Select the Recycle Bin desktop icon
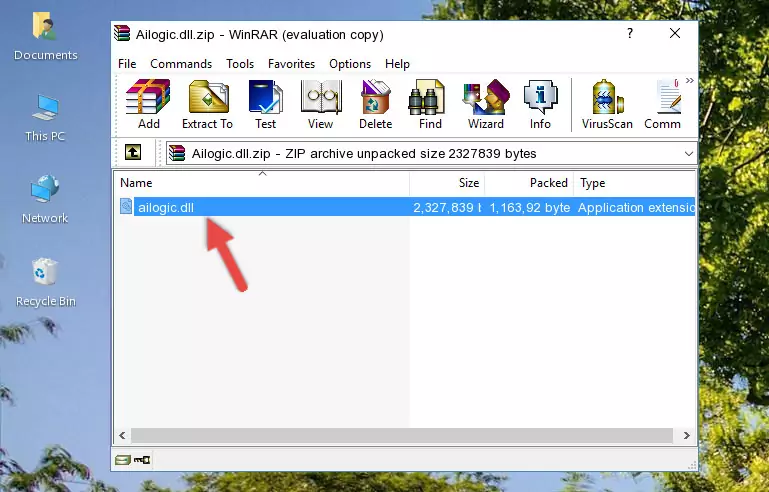This screenshot has height=492, width=769. pos(45,282)
